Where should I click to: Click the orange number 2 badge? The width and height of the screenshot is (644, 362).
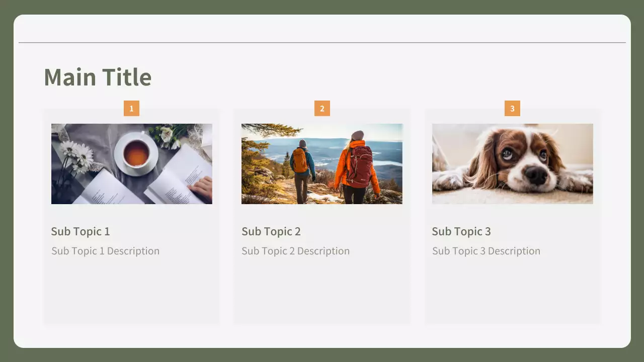[322, 108]
